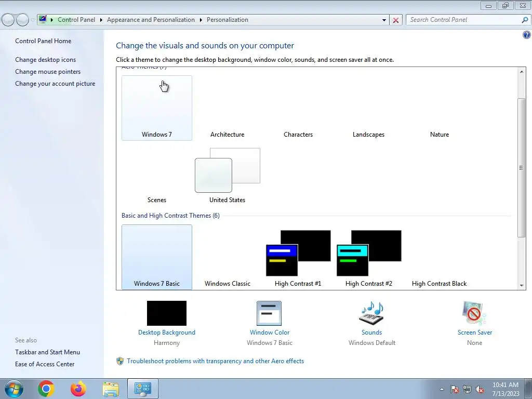Click the network tray icon

tap(467, 390)
